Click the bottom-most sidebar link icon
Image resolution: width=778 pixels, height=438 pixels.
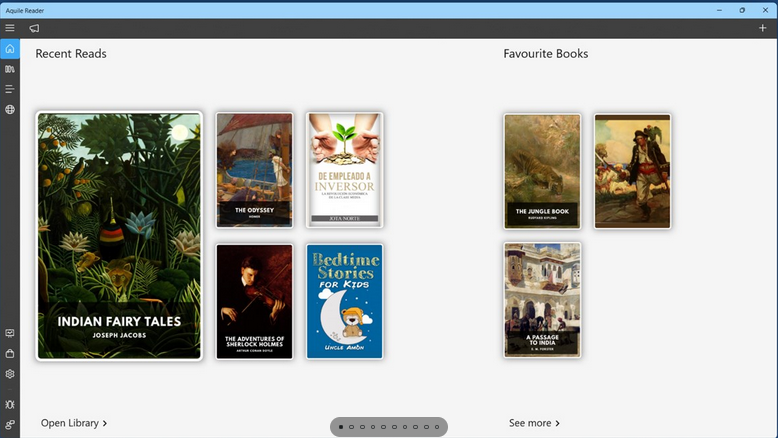tap(10, 425)
